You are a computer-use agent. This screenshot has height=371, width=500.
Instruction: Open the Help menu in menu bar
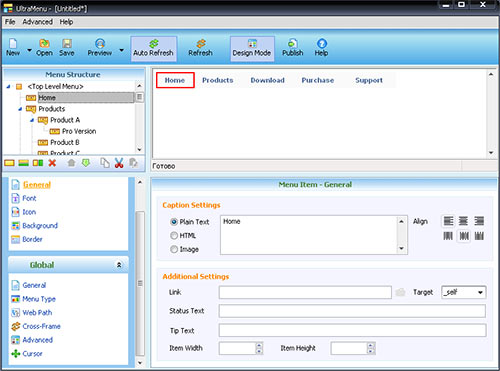click(x=66, y=22)
